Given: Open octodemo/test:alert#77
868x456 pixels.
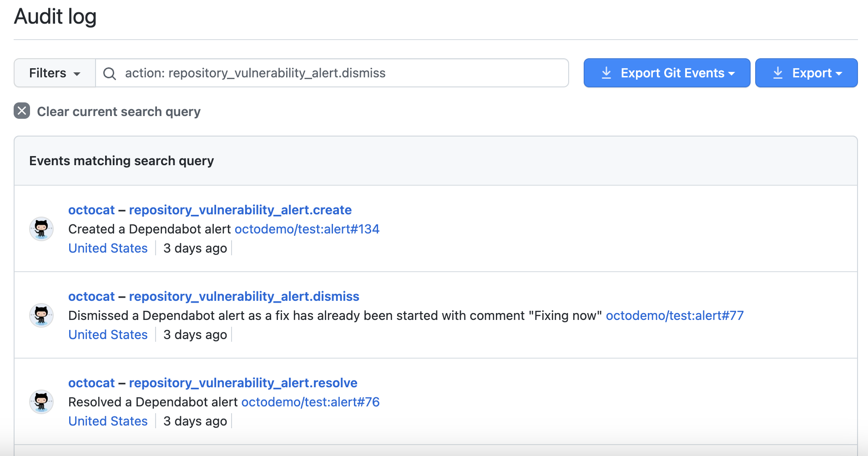Looking at the screenshot, I should 675,315.
